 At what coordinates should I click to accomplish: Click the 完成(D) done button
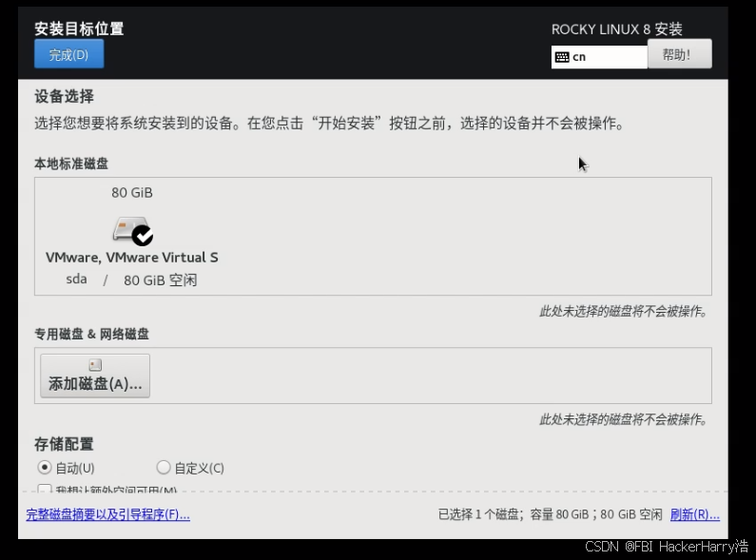[x=69, y=54]
